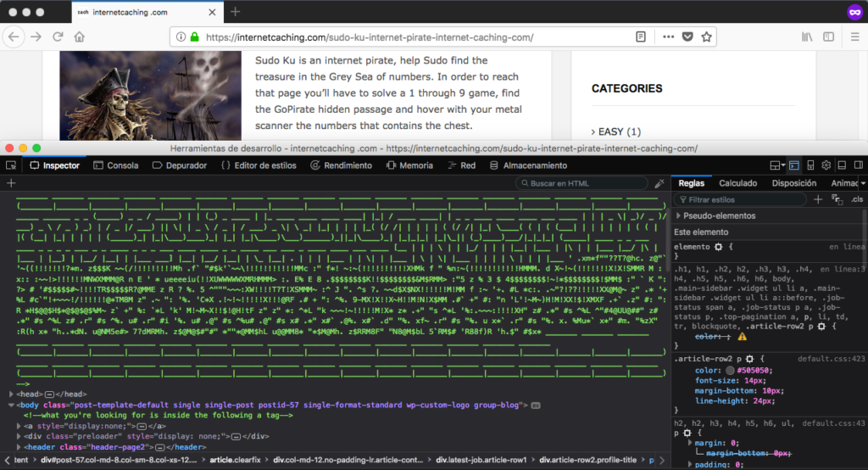Toggle reader view icon in address bar
Image resolution: width=868 pixels, height=470 pixels.
[641, 37]
